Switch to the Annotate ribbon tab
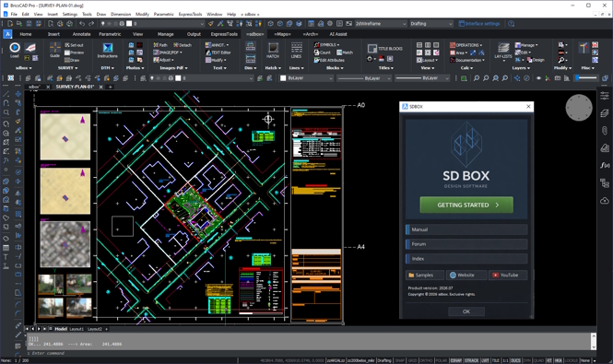 [81, 34]
